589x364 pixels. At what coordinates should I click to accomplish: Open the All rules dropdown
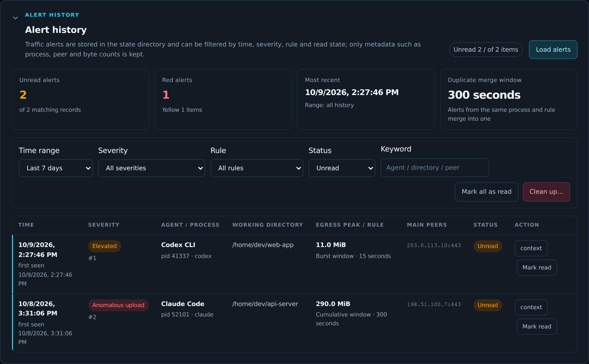[x=257, y=168]
